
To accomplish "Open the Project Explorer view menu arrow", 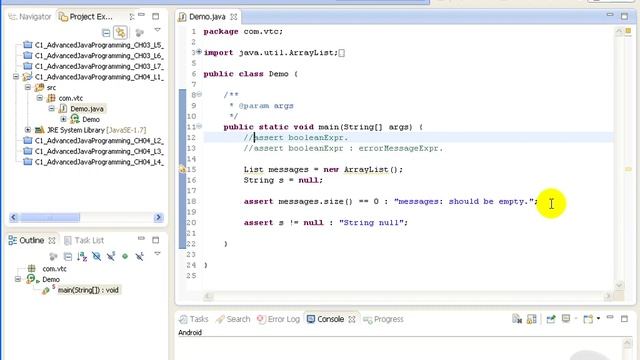I will point(157,30).
